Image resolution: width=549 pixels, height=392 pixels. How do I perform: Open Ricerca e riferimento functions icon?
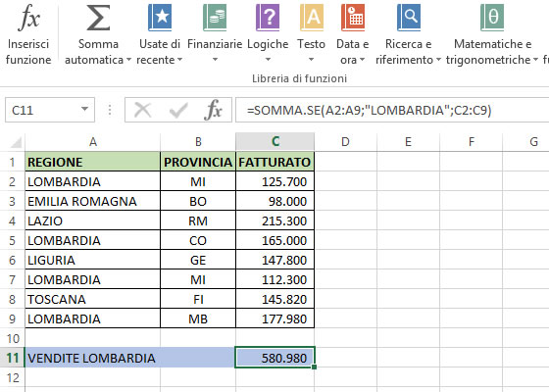408,18
